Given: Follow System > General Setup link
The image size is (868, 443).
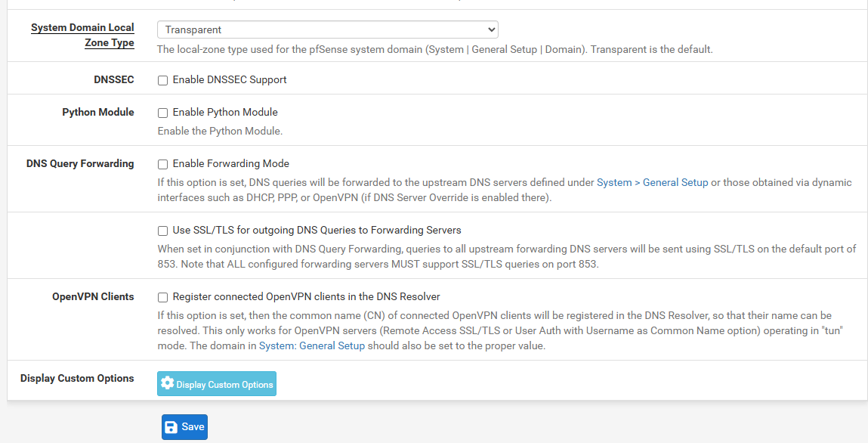Looking at the screenshot, I should [x=652, y=183].
